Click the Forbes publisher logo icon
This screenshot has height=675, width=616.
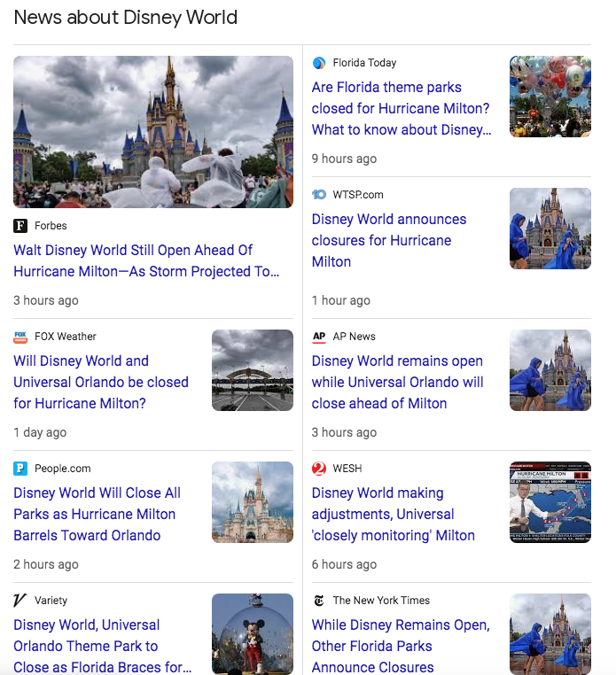(x=20, y=226)
